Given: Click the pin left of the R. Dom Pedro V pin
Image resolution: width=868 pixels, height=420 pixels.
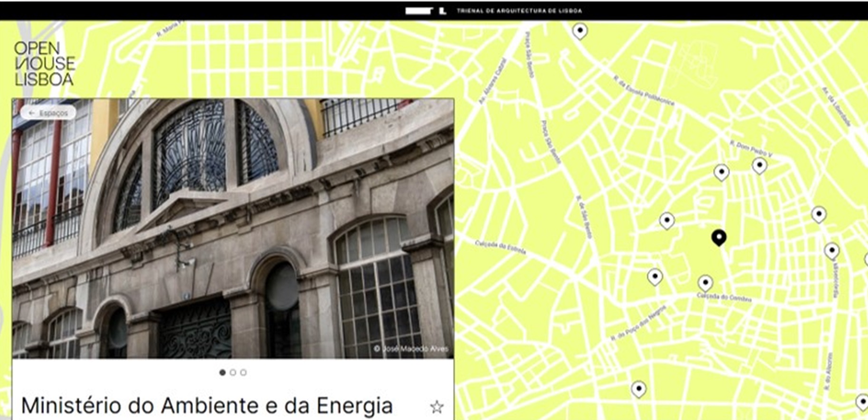Looking at the screenshot, I should click(721, 172).
